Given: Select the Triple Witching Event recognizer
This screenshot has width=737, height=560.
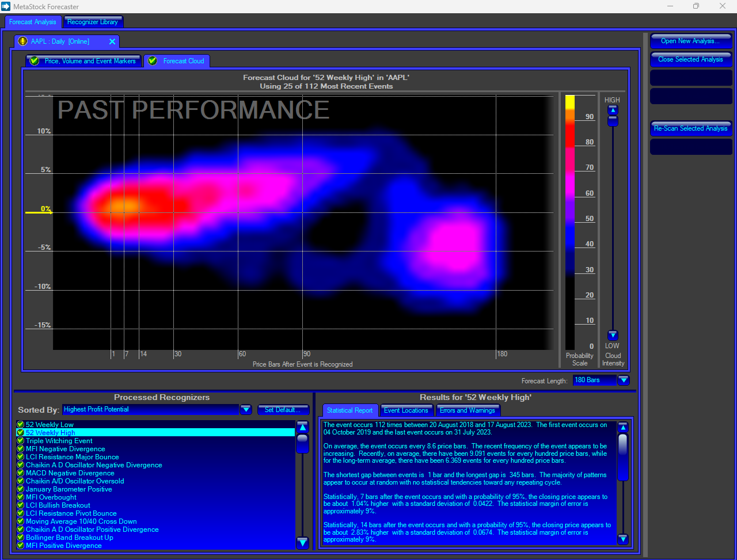Looking at the screenshot, I should coord(155,441).
